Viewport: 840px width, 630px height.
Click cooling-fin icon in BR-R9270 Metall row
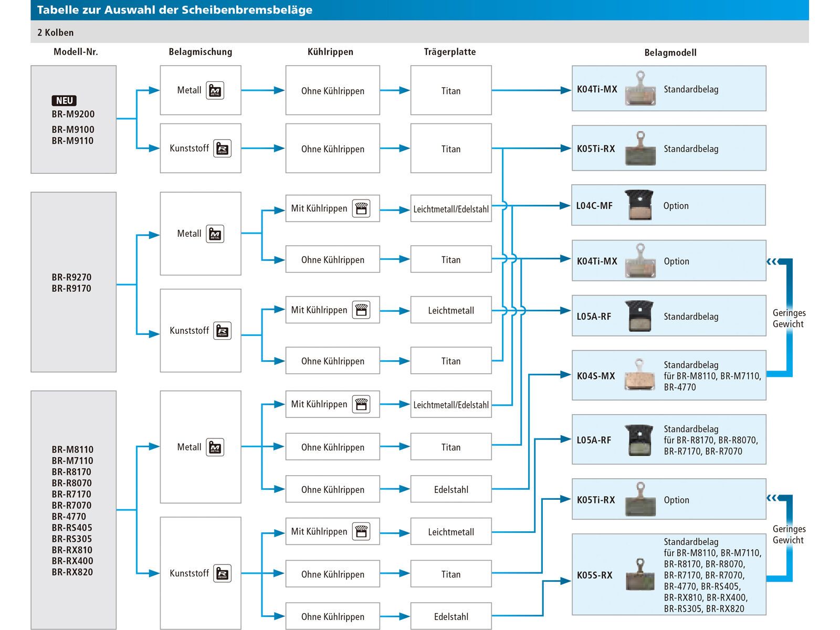361,208
